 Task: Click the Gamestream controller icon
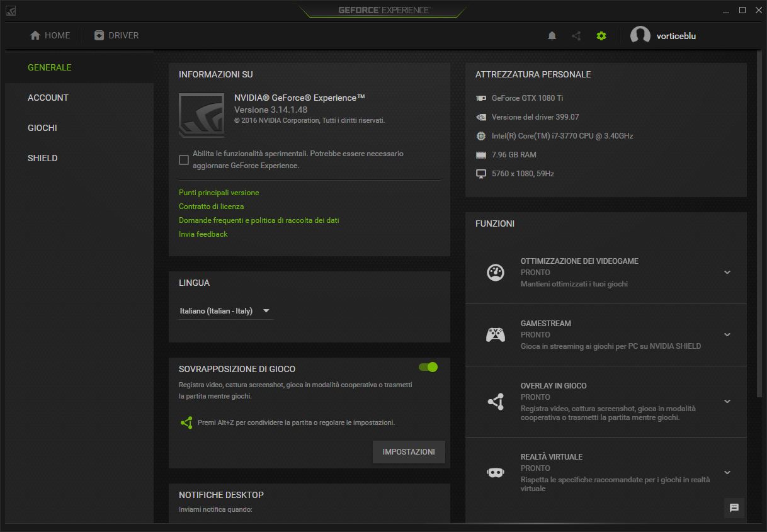pos(496,335)
